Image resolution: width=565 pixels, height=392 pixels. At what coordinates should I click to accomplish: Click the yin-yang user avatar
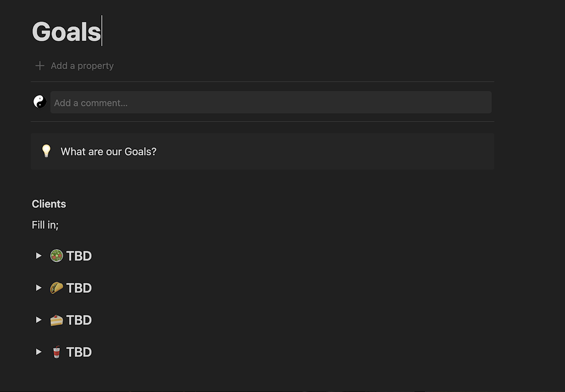click(40, 102)
